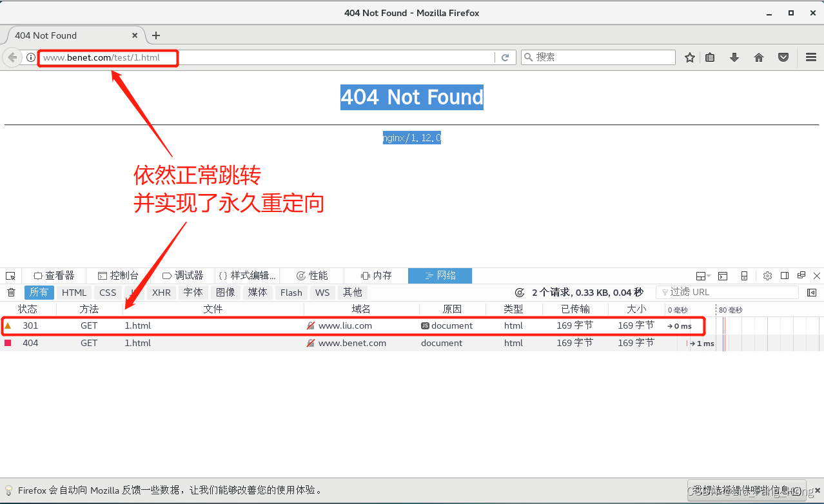Open the 样式编辑 style editor tab
This screenshot has height=504, width=824.
pos(247,276)
